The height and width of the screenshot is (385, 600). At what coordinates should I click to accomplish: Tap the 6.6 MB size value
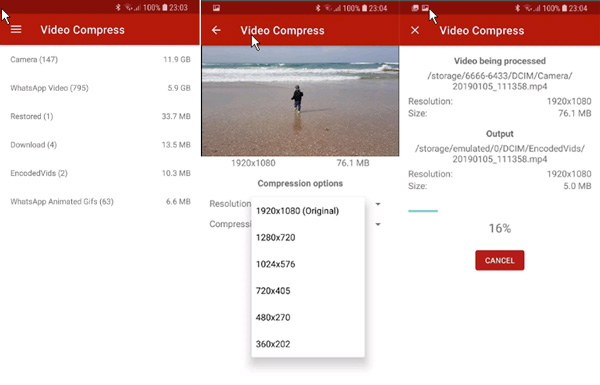coord(178,201)
